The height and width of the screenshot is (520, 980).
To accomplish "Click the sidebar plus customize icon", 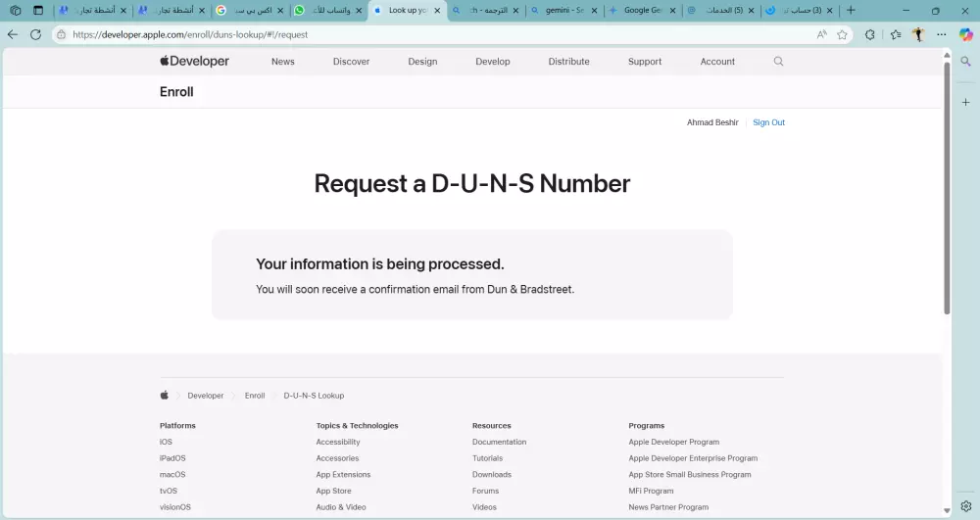I will pos(965,102).
